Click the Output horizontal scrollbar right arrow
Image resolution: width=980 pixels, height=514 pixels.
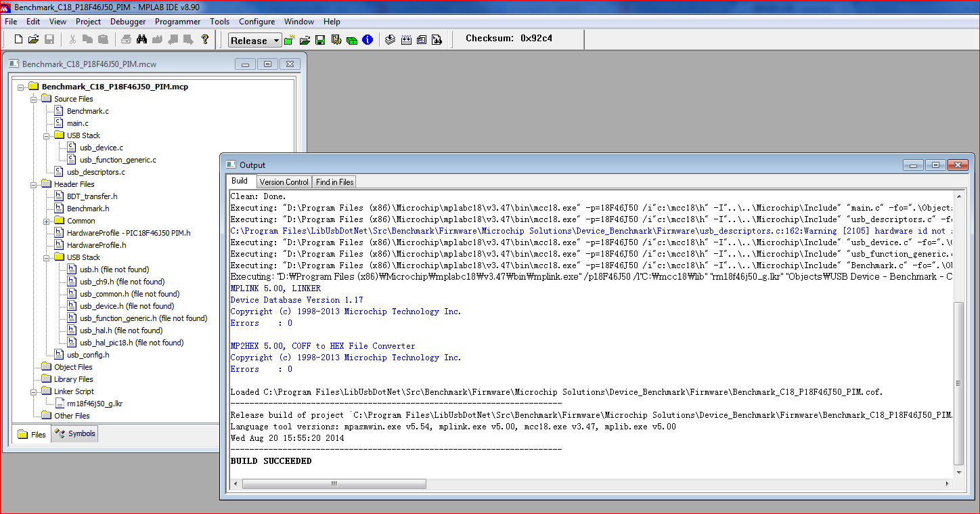(x=948, y=484)
